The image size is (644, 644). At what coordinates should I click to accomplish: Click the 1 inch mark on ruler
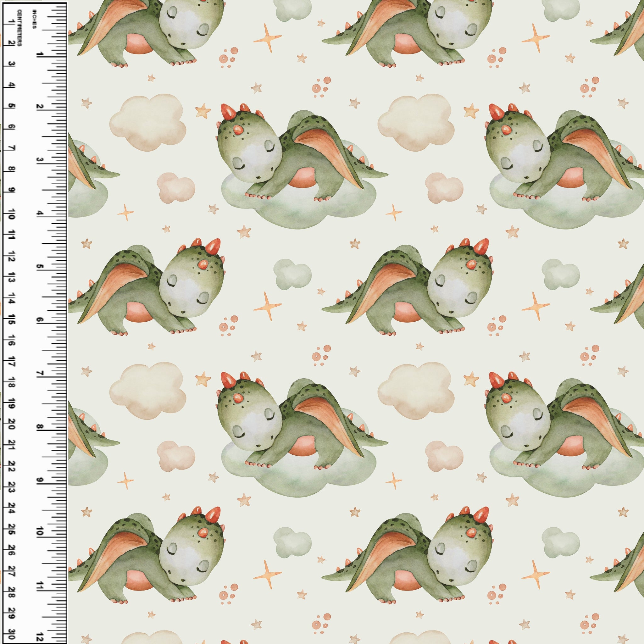coord(41,54)
